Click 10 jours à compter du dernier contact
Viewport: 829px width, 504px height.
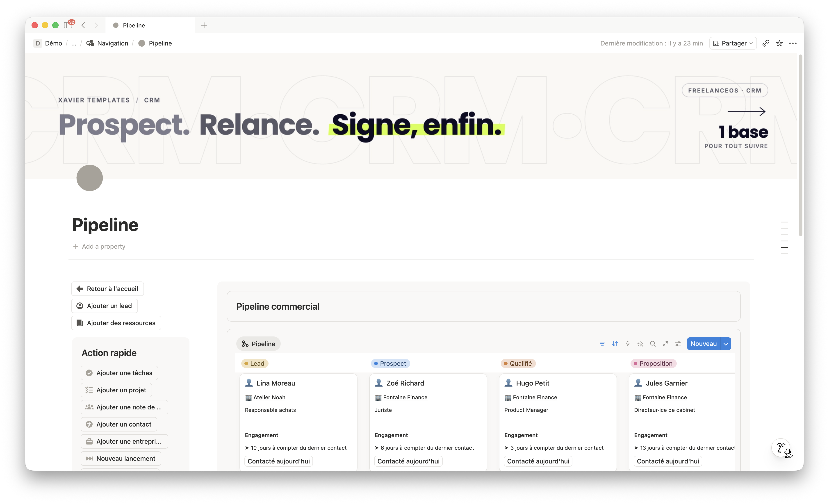coord(296,448)
